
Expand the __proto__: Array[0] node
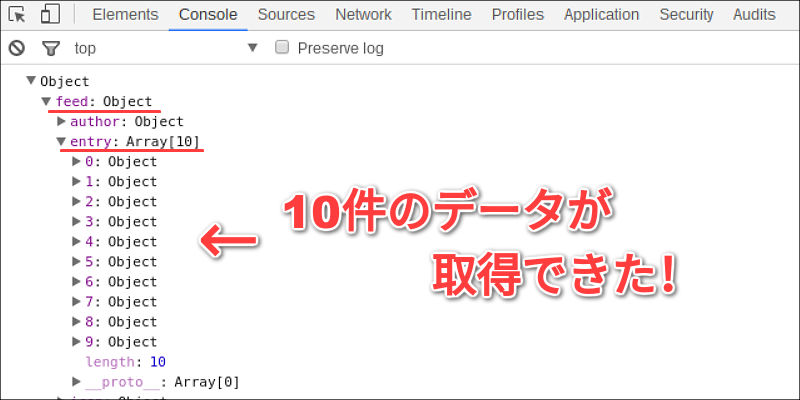77,381
